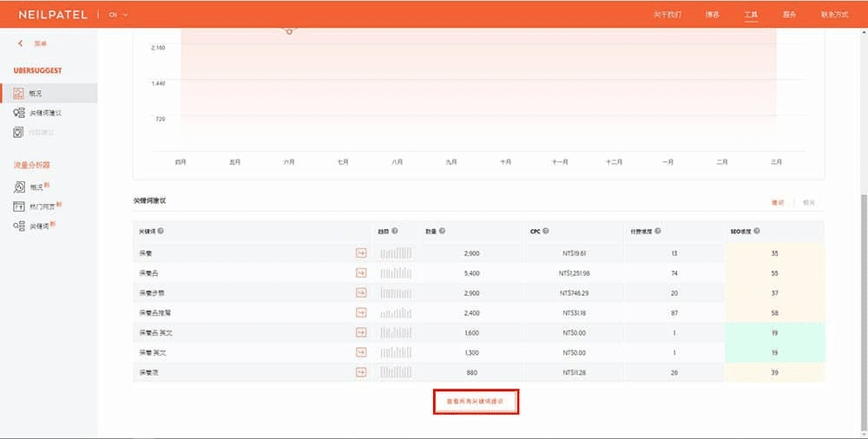Click arrow icon in the 1,600 volume row

[x=361, y=332]
